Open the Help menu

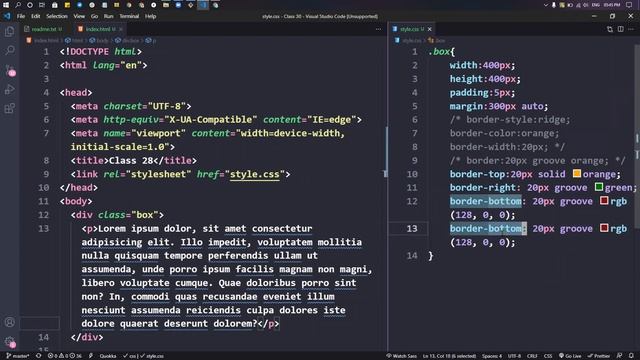pyautogui.click(x=150, y=16)
